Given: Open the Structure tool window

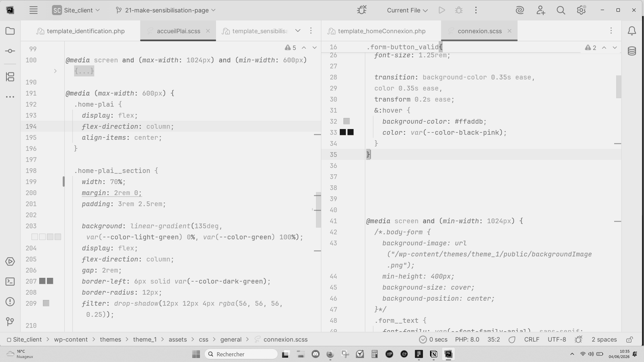Looking at the screenshot, I should [x=10, y=77].
